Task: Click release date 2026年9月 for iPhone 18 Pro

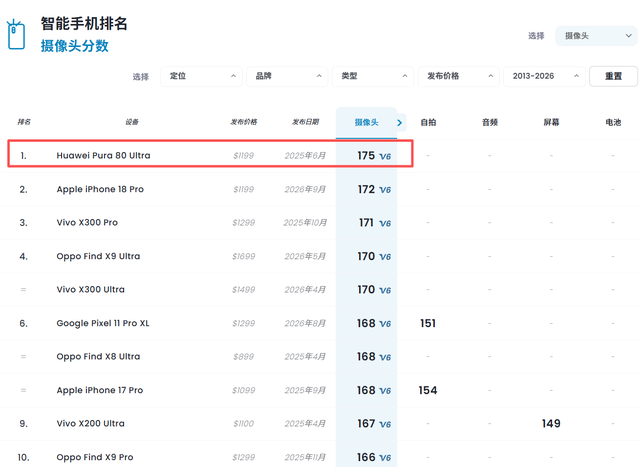Action: (x=305, y=189)
